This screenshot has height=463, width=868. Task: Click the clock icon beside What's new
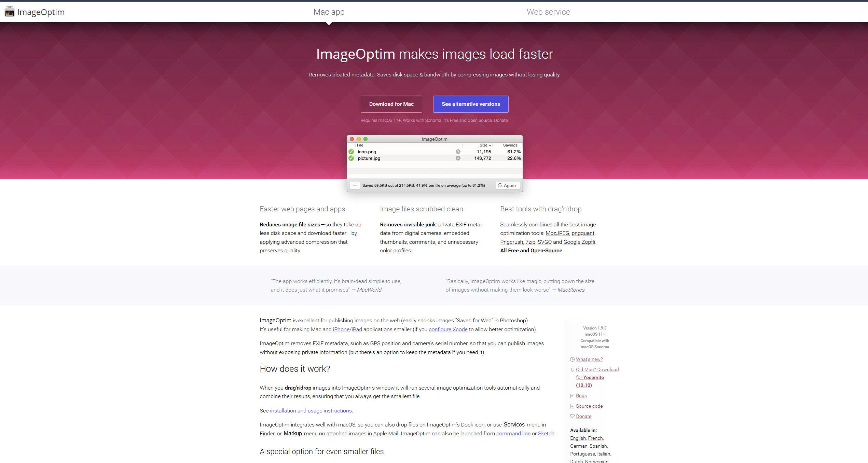(x=572, y=359)
